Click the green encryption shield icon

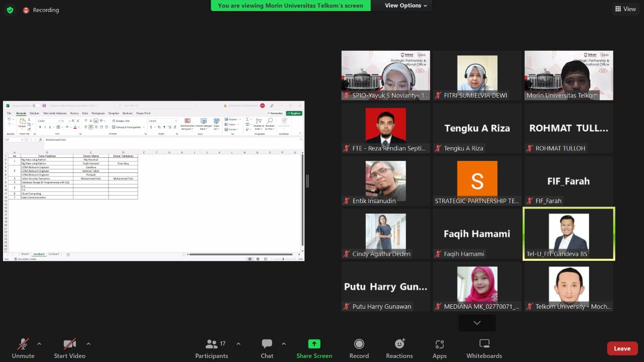pyautogui.click(x=10, y=10)
